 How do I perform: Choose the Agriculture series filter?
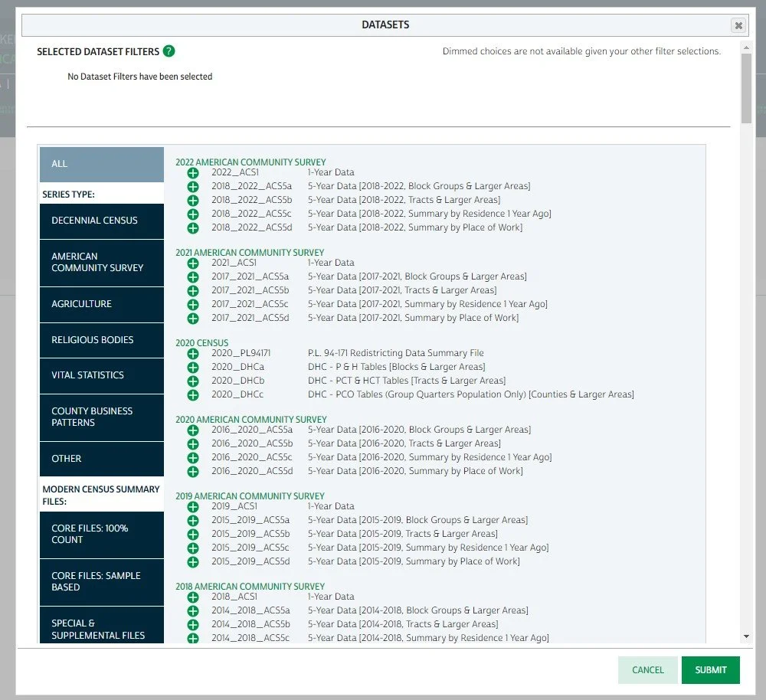coord(102,304)
